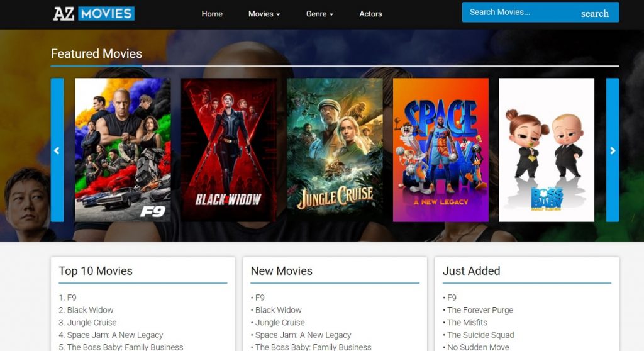Screen dimensions: 644x351
Task: Expand the Genre dropdown menu
Action: (x=319, y=14)
